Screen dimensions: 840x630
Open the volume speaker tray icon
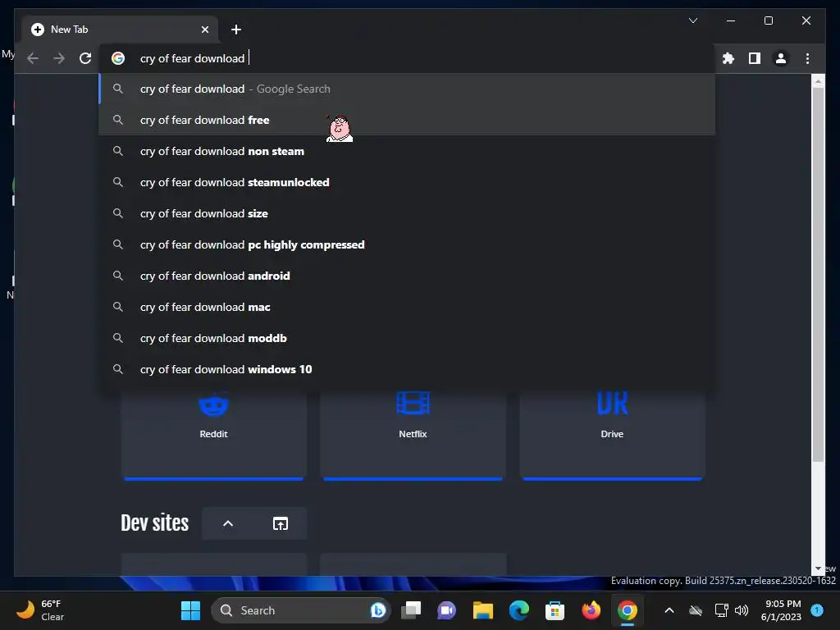[x=742, y=610]
